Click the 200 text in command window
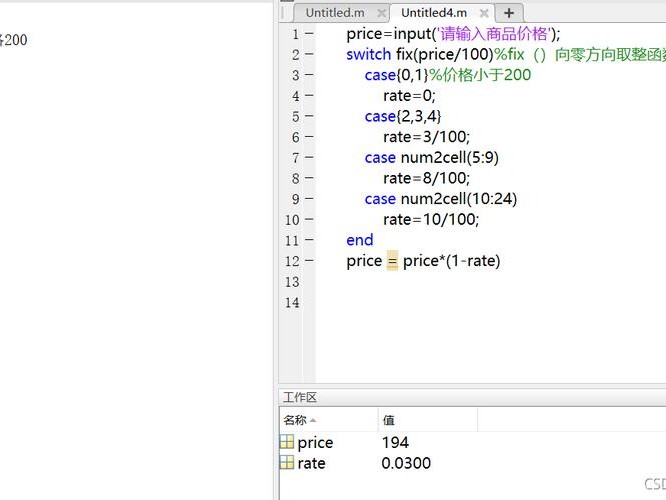666x500 pixels. (x=16, y=40)
